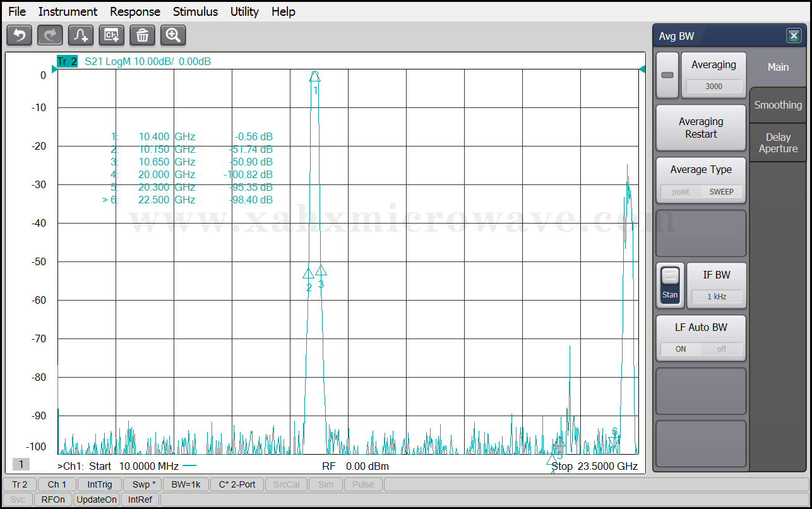This screenshot has height=509, width=812.
Task: Select marker 1 at the passband peak
Action: tap(314, 76)
